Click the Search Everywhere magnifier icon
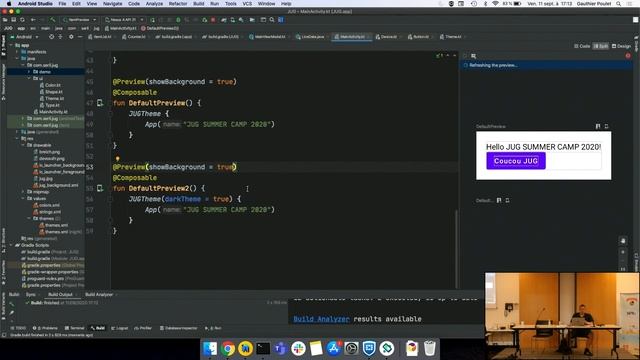 click(x=272, y=20)
